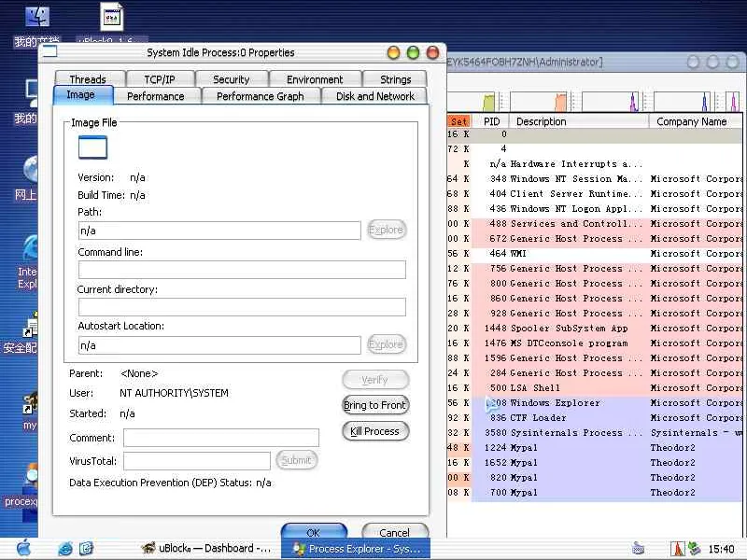Select Hardware Interrupts row

click(595, 164)
